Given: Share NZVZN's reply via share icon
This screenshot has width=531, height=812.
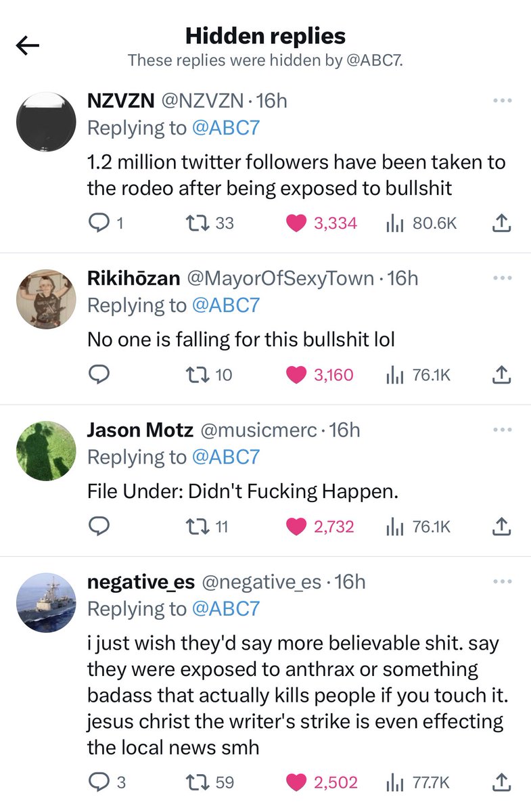Looking at the screenshot, I should coord(501,223).
